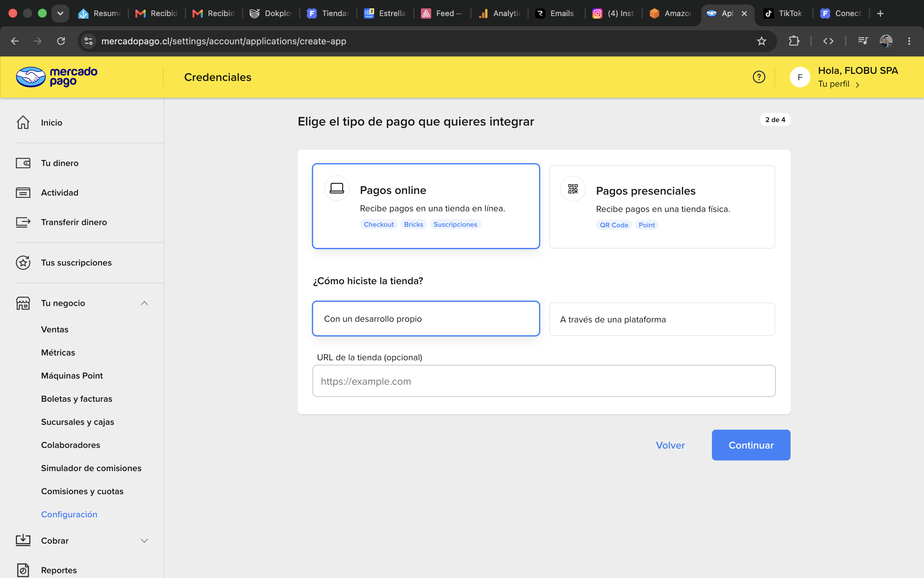Click the browser forward arrow
924x578 pixels.
click(38, 41)
